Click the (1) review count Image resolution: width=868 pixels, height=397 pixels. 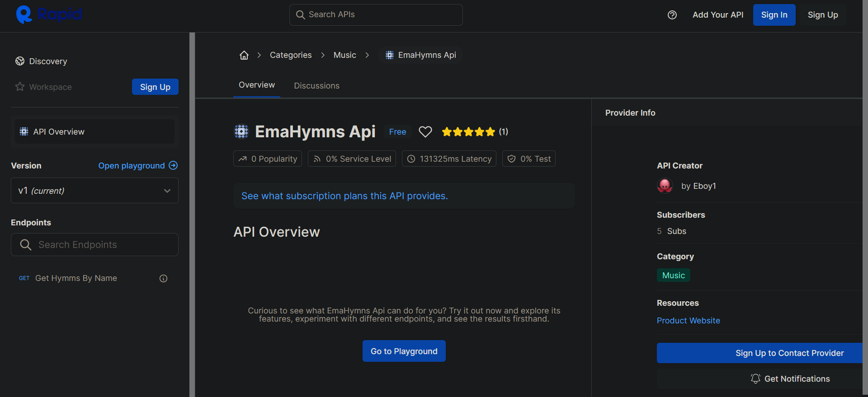click(x=504, y=132)
